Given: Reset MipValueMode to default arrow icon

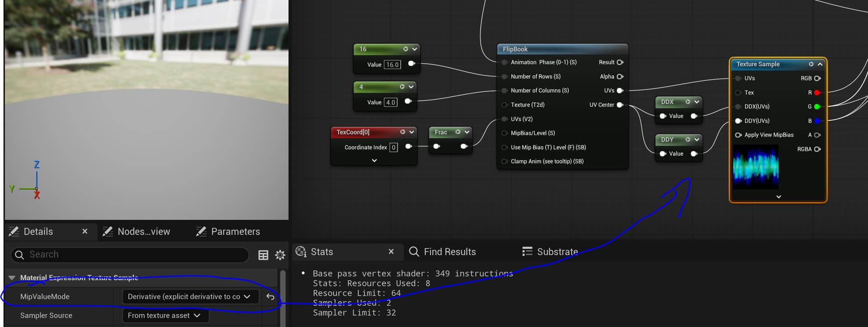Looking at the screenshot, I should 270,297.
